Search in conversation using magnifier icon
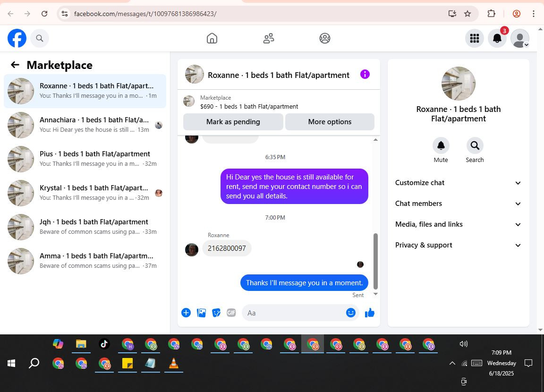The height and width of the screenshot is (392, 544). click(x=475, y=145)
